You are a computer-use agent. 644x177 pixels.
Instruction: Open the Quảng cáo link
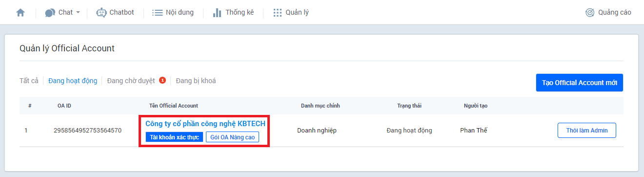click(615, 13)
